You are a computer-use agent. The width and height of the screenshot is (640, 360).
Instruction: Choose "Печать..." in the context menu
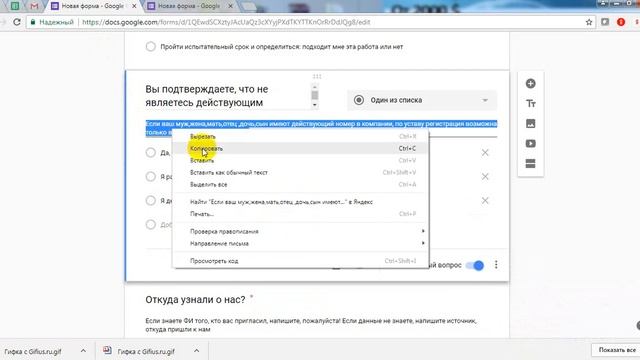pos(301,214)
